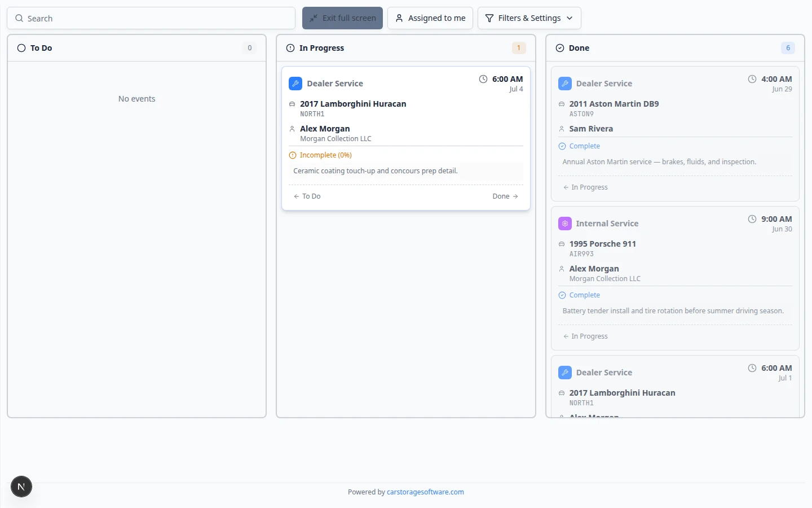Click the Done count badge 6

[x=788, y=48]
